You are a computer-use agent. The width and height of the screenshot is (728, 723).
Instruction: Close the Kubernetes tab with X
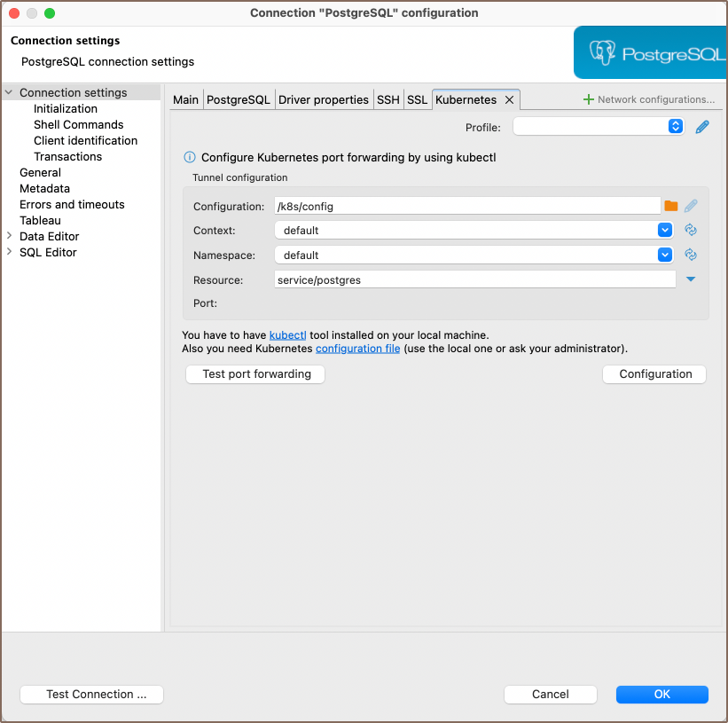coord(509,100)
